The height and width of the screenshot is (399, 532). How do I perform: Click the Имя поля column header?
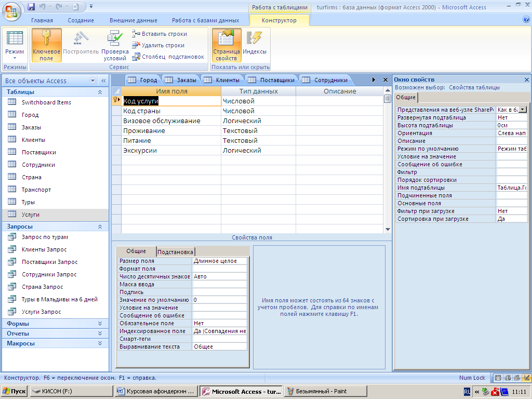coord(171,91)
